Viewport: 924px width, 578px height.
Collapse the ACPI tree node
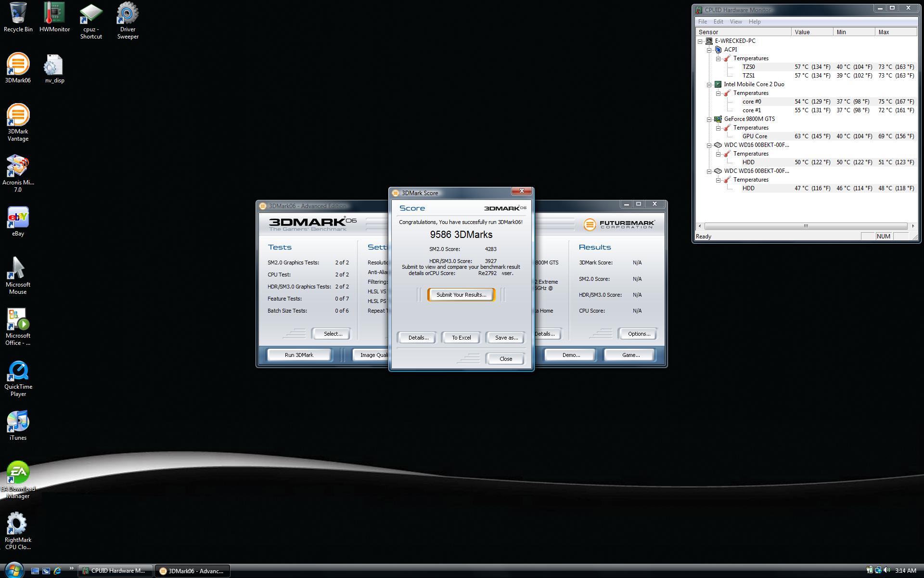pyautogui.click(x=709, y=50)
